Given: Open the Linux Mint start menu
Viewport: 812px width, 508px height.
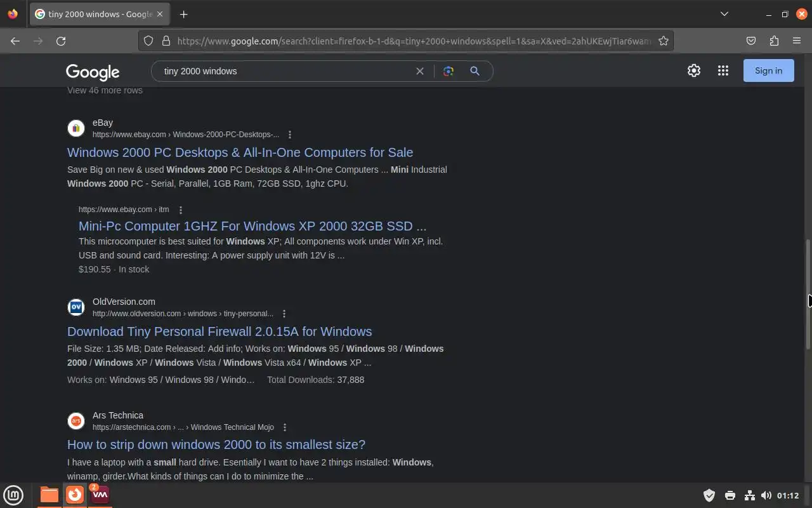Looking at the screenshot, I should point(13,495).
